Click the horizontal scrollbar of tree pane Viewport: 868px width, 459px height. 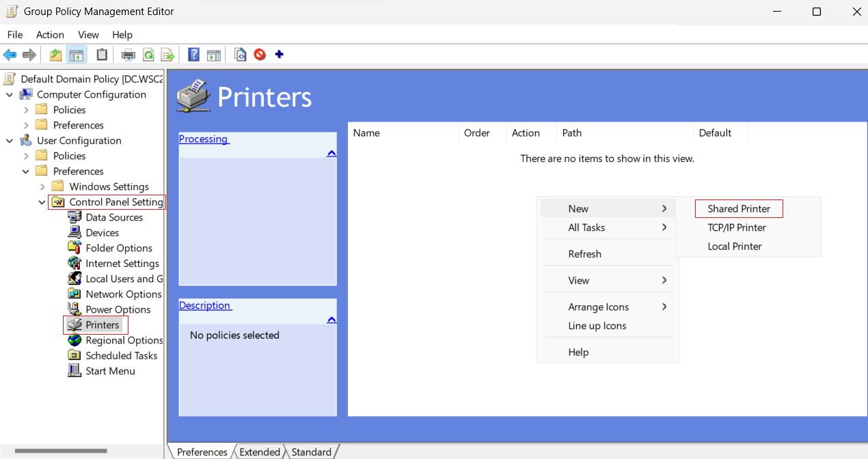tap(61, 451)
